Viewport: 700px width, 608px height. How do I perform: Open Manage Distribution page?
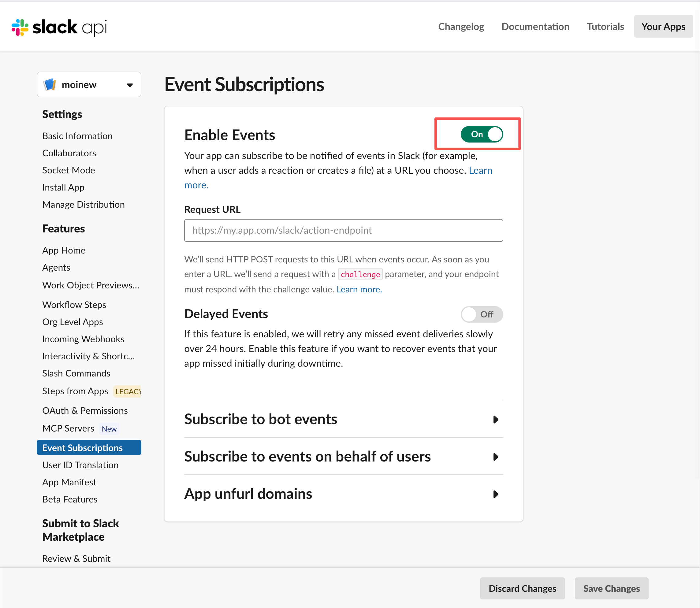(84, 205)
